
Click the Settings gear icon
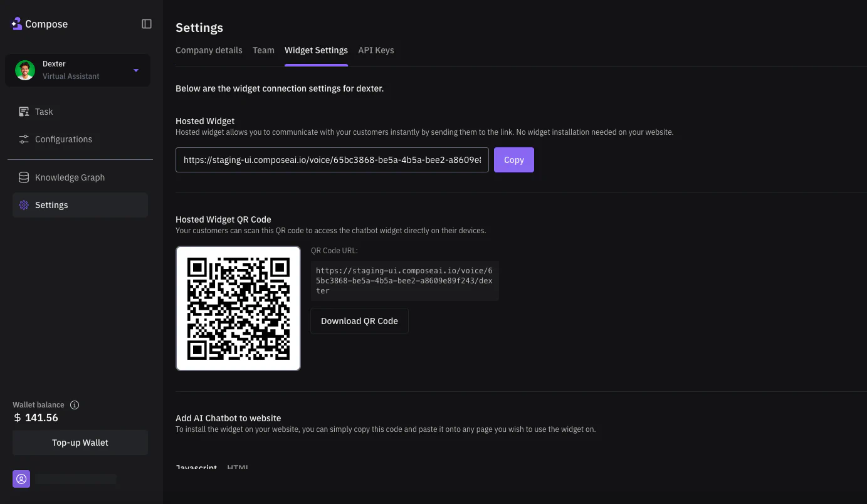pyautogui.click(x=24, y=205)
